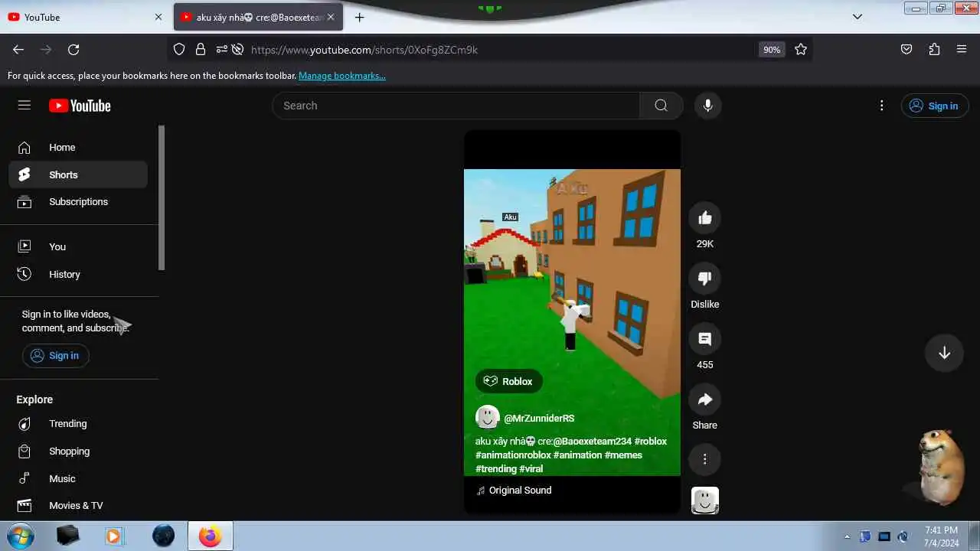
Task: Open Shopping under Explore
Action: click(78, 452)
